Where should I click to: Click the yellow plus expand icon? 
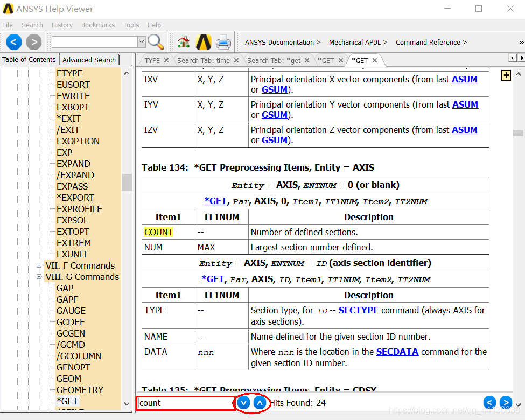point(506,75)
